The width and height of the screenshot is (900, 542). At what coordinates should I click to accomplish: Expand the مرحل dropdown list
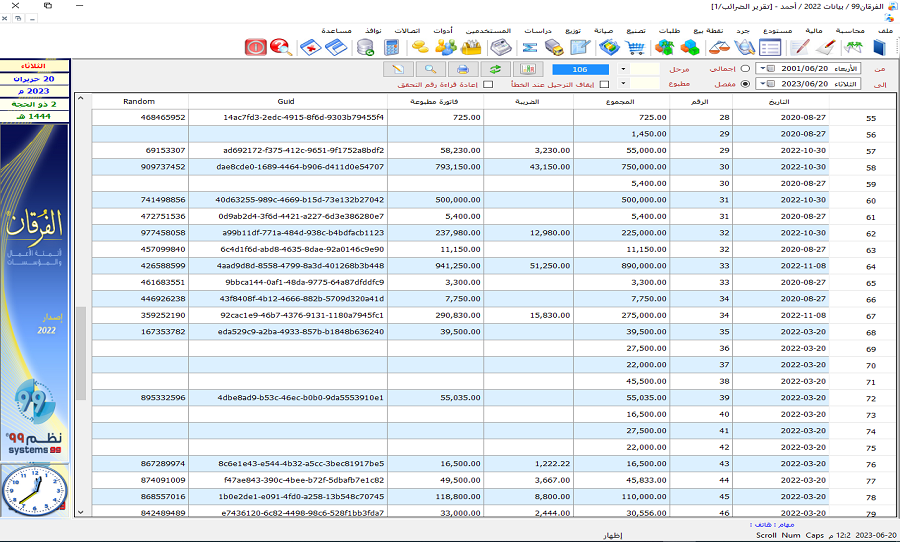tap(624, 69)
